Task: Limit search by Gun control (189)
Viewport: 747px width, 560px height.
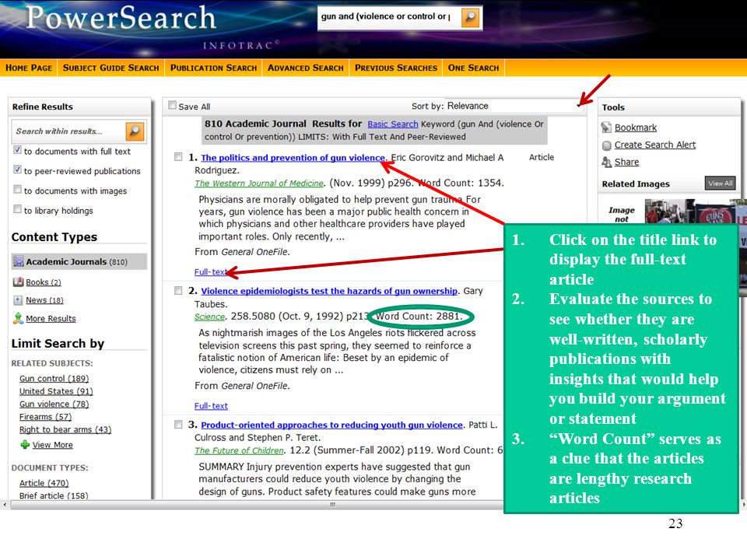Action: coord(54,379)
